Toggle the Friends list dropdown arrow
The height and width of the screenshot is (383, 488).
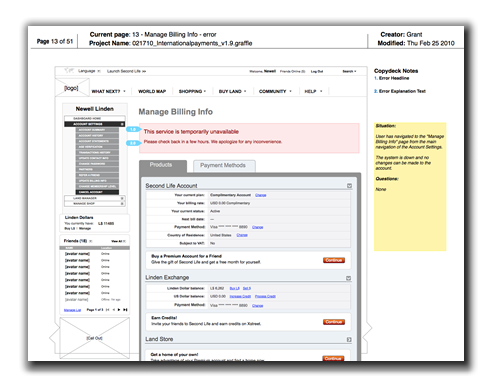91,241
